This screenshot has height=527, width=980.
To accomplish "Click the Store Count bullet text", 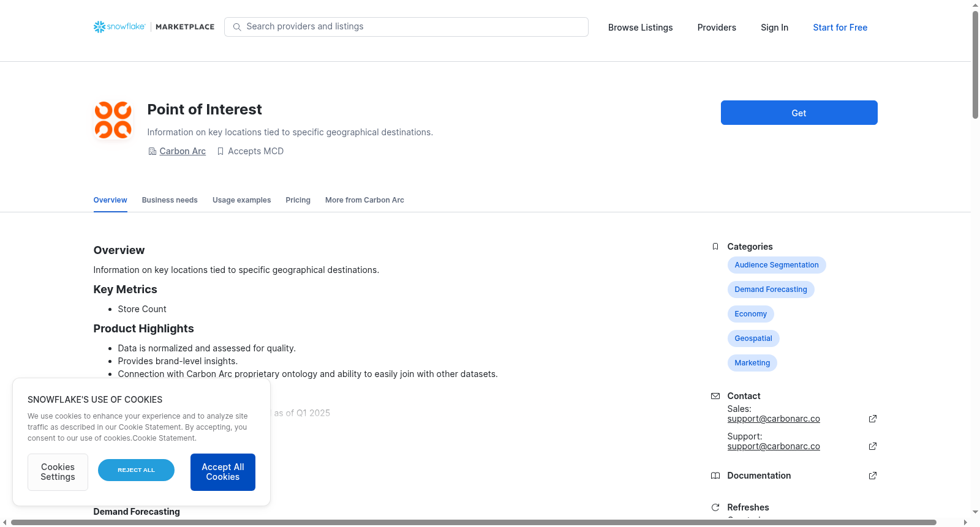I will (142, 309).
